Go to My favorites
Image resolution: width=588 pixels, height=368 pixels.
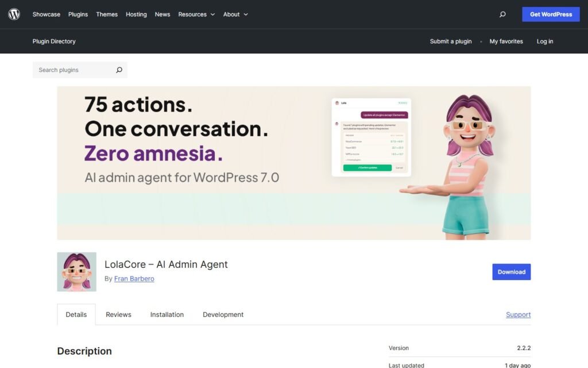pos(506,41)
